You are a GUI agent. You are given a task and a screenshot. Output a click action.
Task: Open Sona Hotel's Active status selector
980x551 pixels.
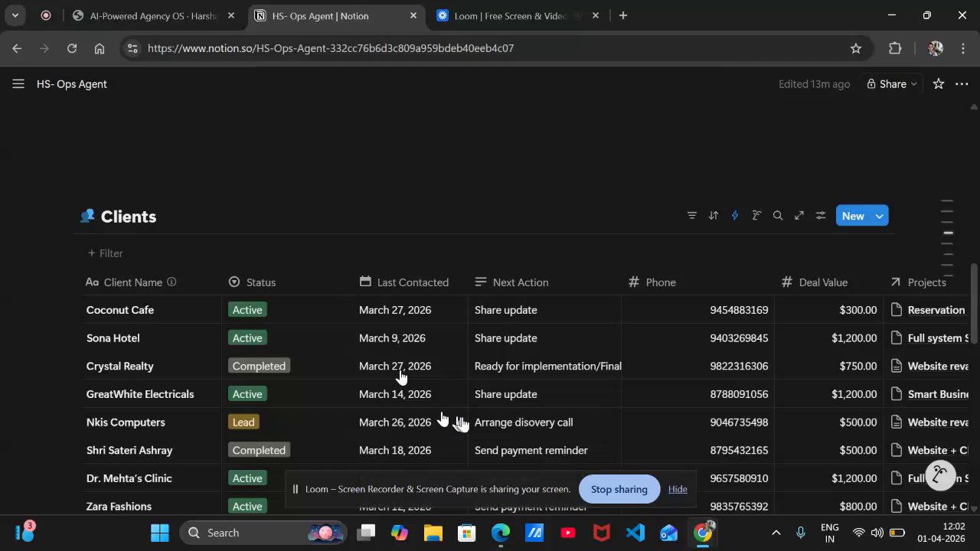247,338
